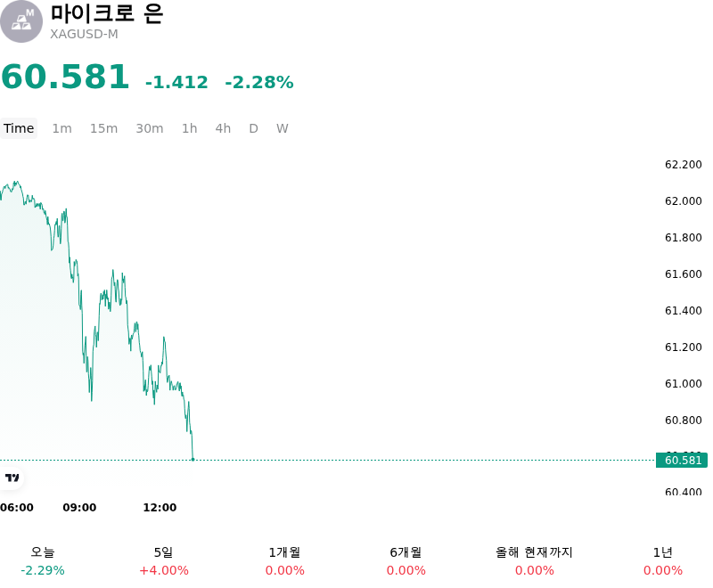Select the 1h interval

pyautogui.click(x=189, y=128)
